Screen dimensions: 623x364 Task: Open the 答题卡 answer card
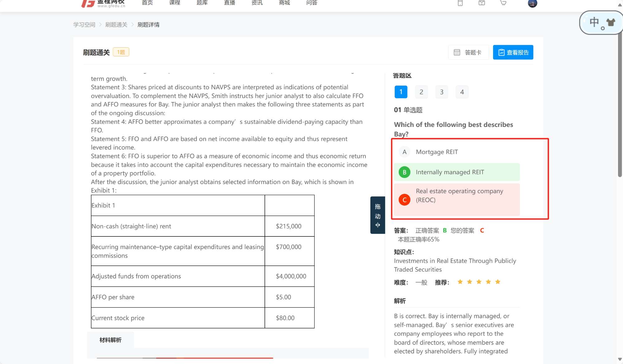(x=468, y=52)
